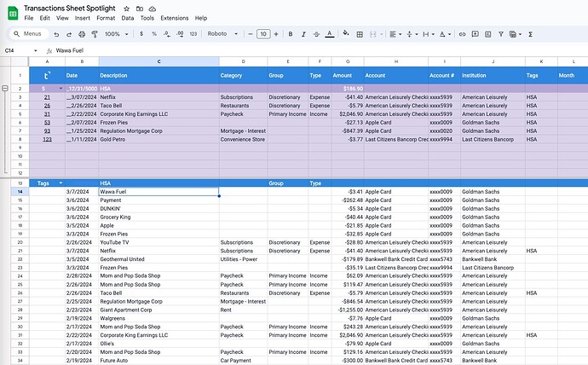The height and width of the screenshot is (365, 588).
Task: Insert a comment
Action: [x=476, y=34]
